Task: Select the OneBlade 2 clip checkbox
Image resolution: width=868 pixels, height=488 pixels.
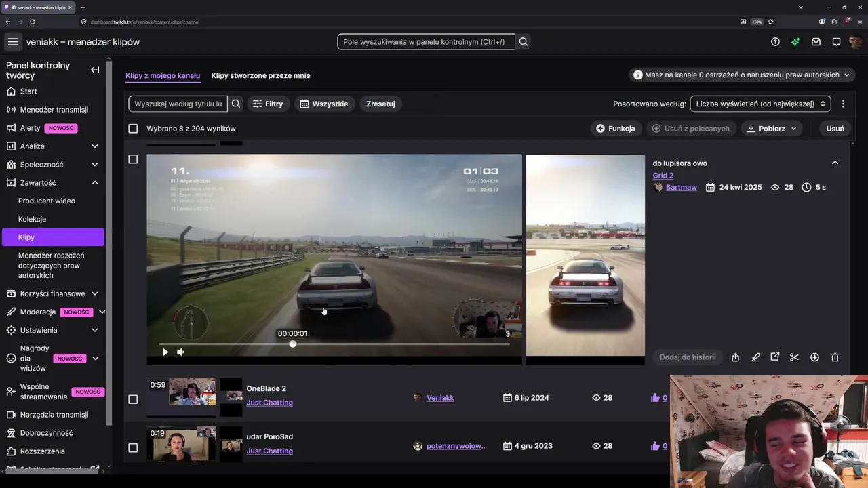Action: [133, 399]
